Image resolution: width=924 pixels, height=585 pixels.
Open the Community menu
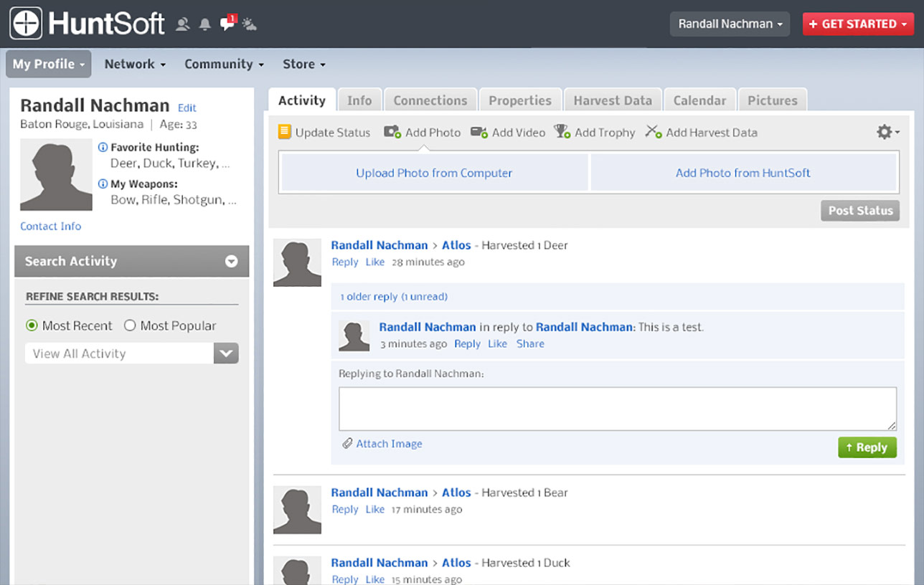tap(224, 64)
